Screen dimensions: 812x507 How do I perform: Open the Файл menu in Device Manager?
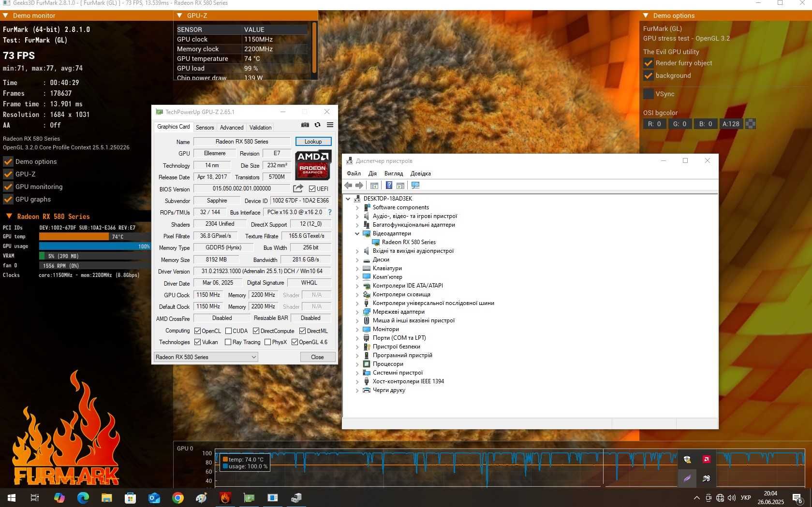354,174
